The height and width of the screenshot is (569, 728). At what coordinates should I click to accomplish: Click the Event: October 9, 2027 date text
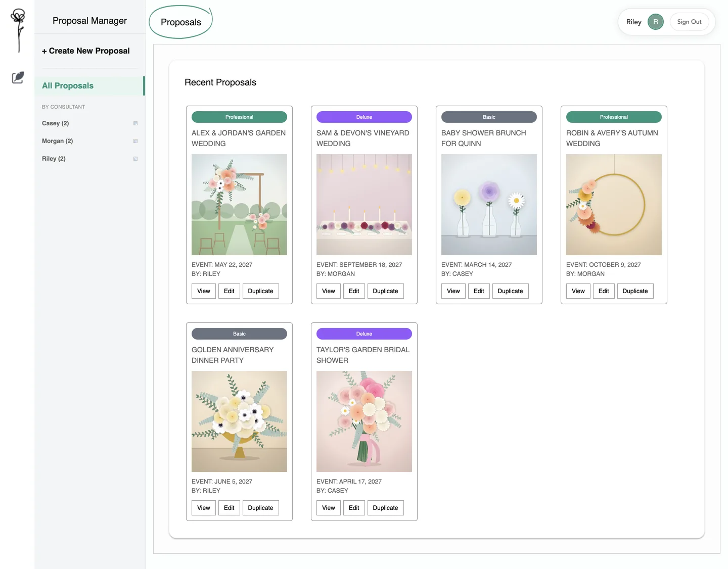604,265
